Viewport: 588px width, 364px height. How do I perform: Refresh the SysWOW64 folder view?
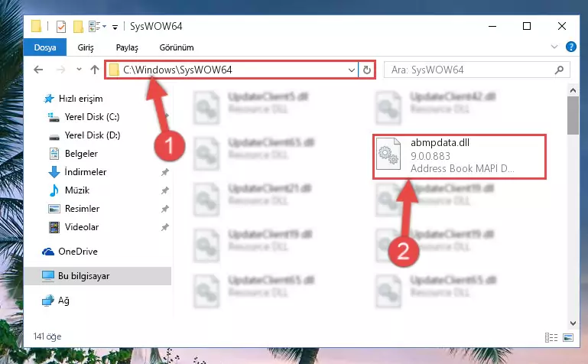point(367,70)
